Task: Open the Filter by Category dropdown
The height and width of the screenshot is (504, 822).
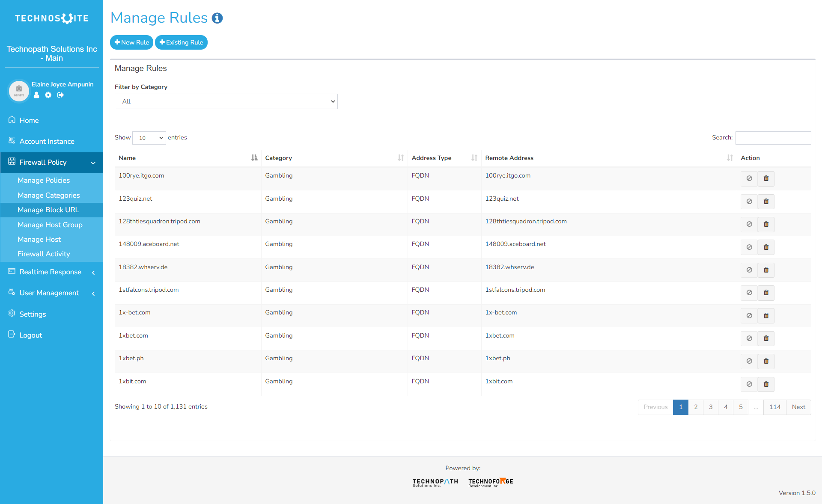Action: point(226,101)
